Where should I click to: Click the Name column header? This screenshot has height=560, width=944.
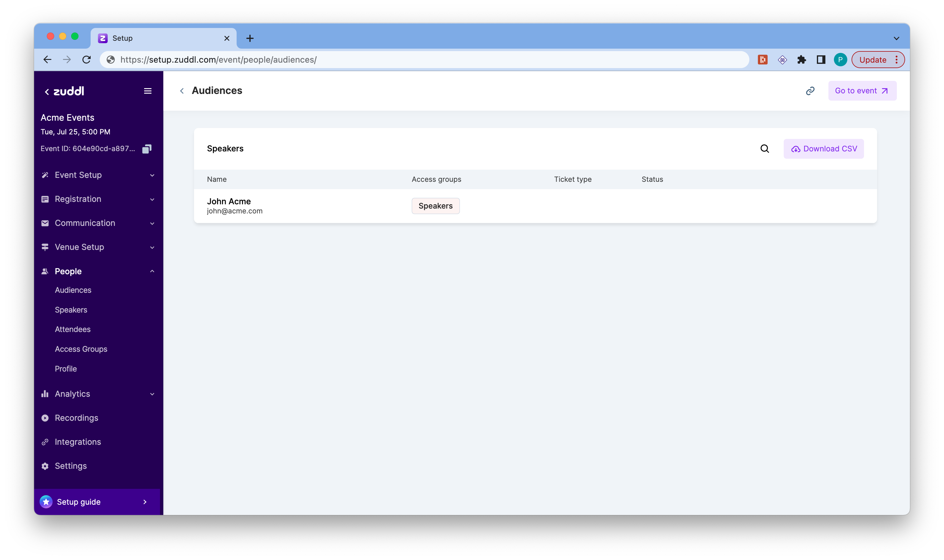[x=217, y=179]
